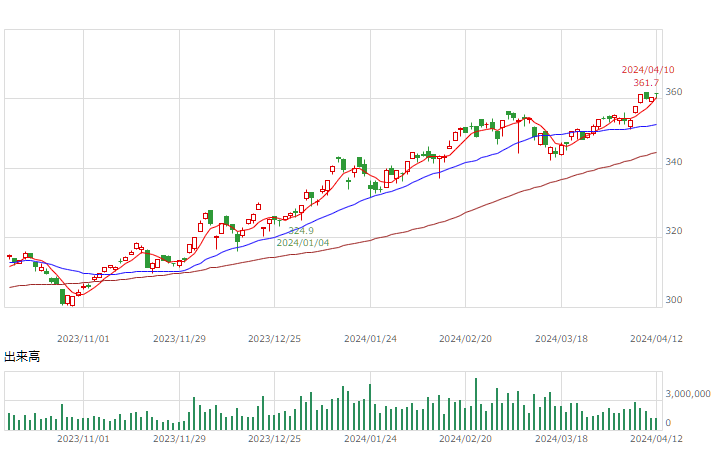The width and height of the screenshot is (716, 452).
Task: Click the 2024/04/10 high price annotation
Action: [x=648, y=70]
